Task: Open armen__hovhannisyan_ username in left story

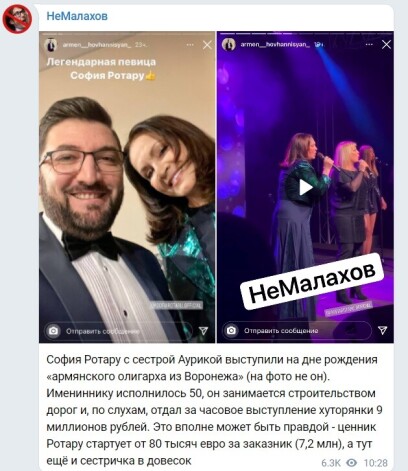Action: [97, 45]
